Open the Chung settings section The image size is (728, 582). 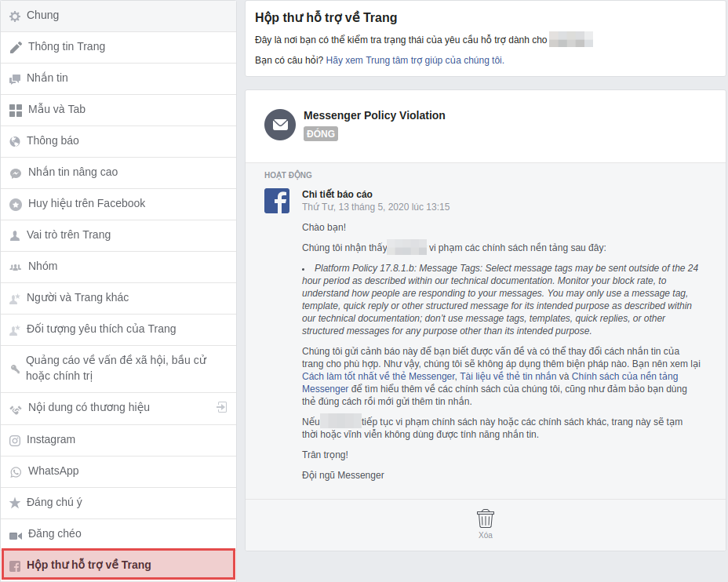(x=118, y=16)
